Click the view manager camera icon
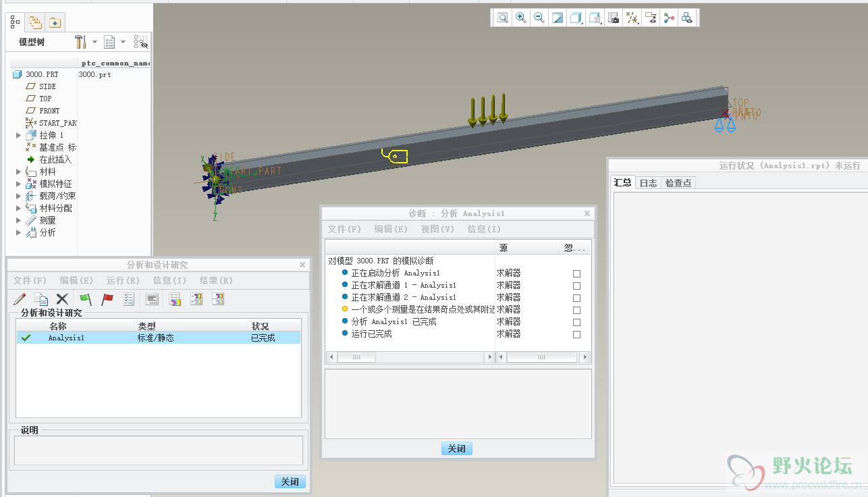This screenshot has height=497, width=868. tap(614, 18)
